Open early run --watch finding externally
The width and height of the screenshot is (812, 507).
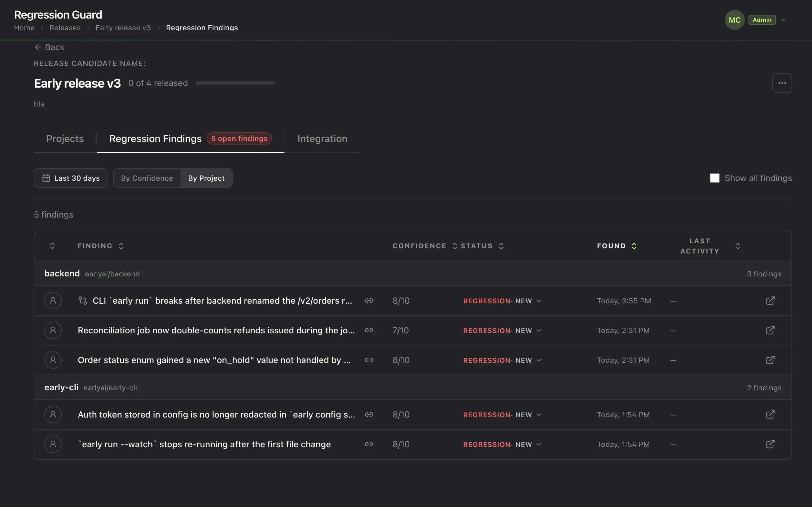[x=770, y=444]
